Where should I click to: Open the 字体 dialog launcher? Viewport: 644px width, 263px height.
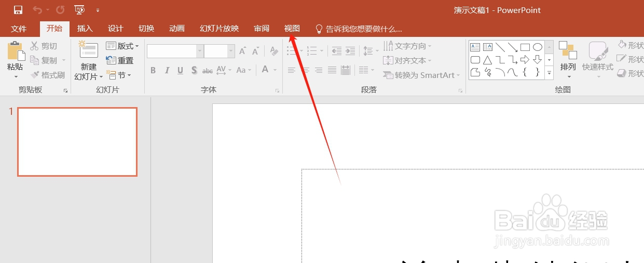(x=278, y=90)
